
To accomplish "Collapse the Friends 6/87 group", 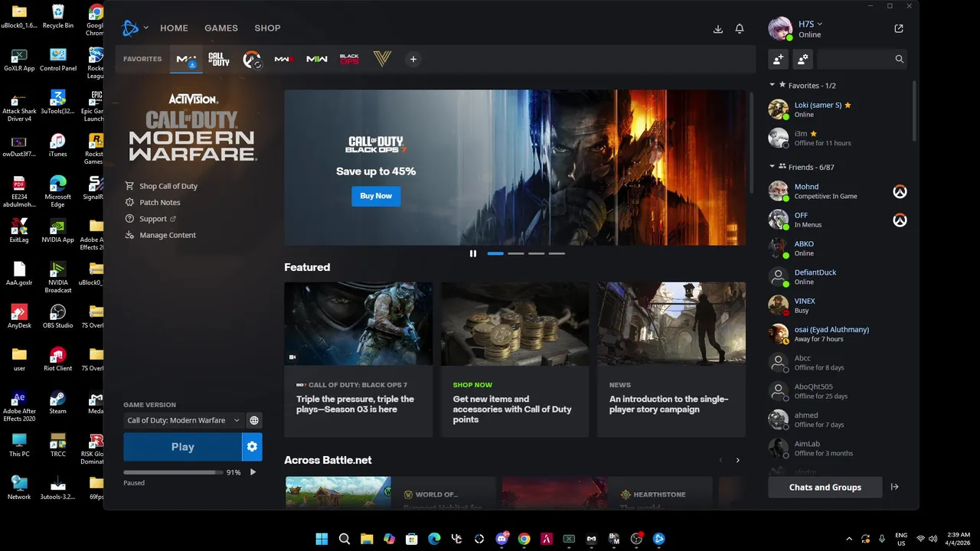I will [x=773, y=167].
